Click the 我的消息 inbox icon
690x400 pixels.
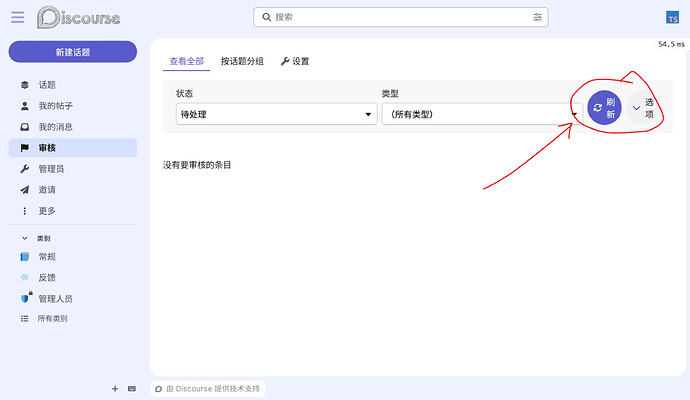tap(25, 127)
